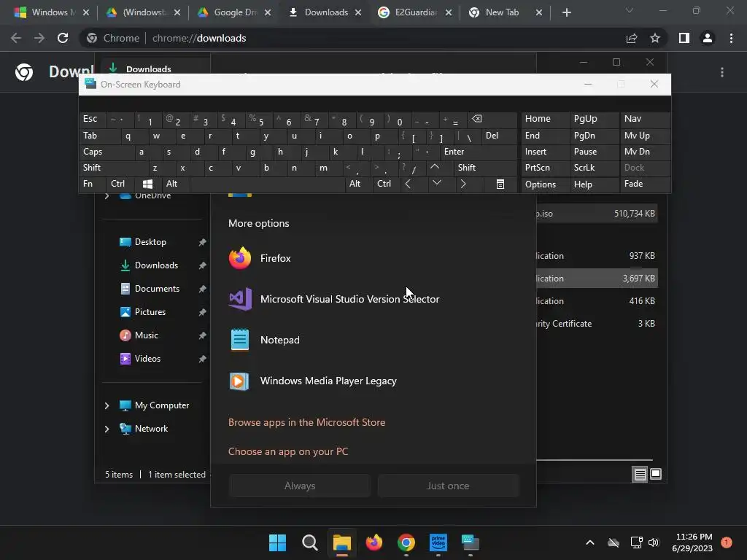Browse apps in the Microsoft Store link
747x560 pixels.
coord(307,422)
